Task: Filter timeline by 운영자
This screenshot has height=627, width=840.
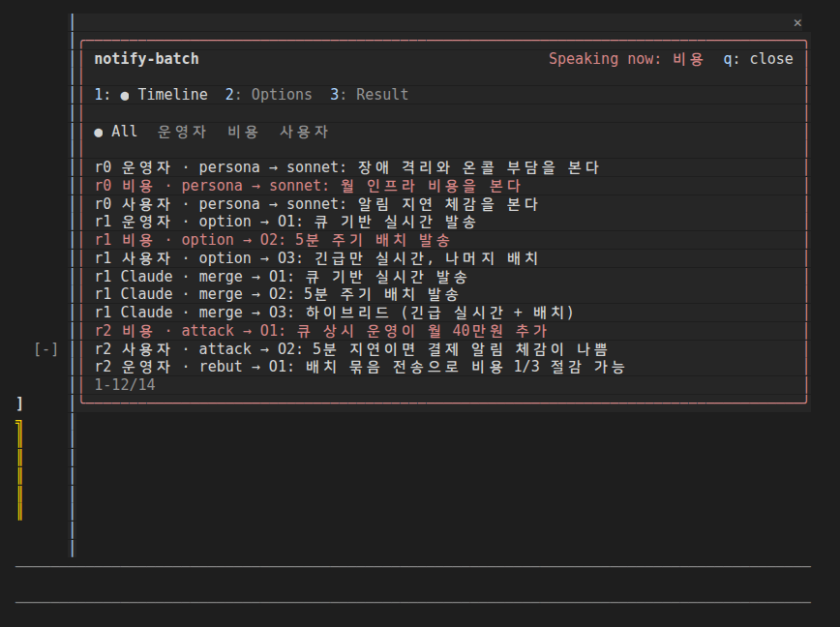Action: pyautogui.click(x=182, y=132)
